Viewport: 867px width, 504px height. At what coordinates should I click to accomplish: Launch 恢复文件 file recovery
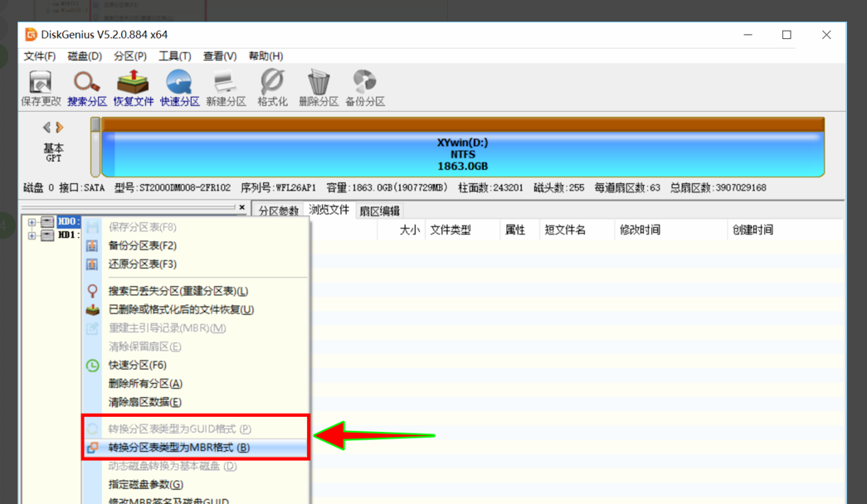tap(134, 88)
